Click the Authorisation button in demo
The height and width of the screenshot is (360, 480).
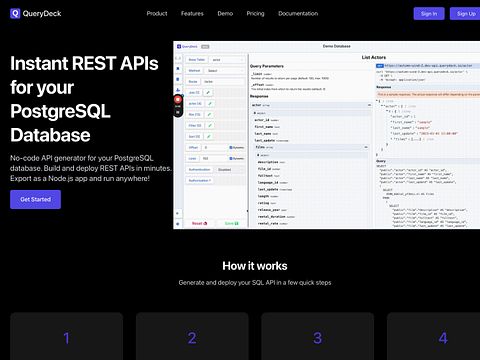click(x=199, y=180)
